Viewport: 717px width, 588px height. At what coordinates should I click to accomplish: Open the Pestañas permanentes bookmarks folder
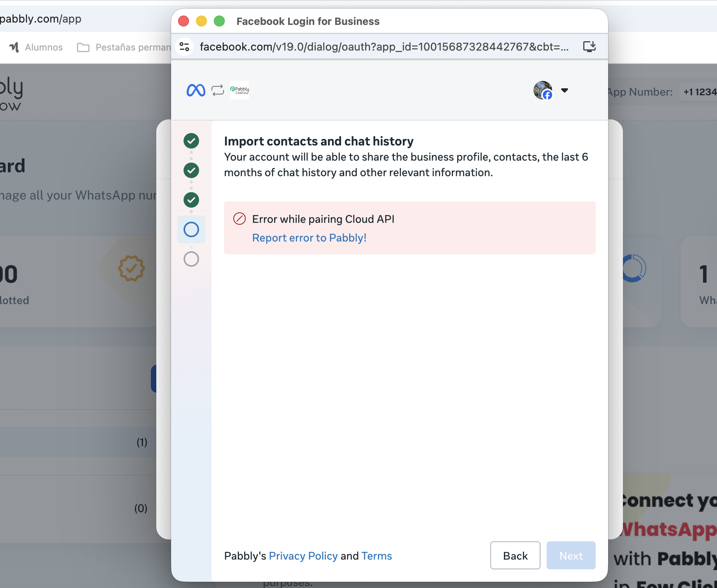click(x=124, y=47)
